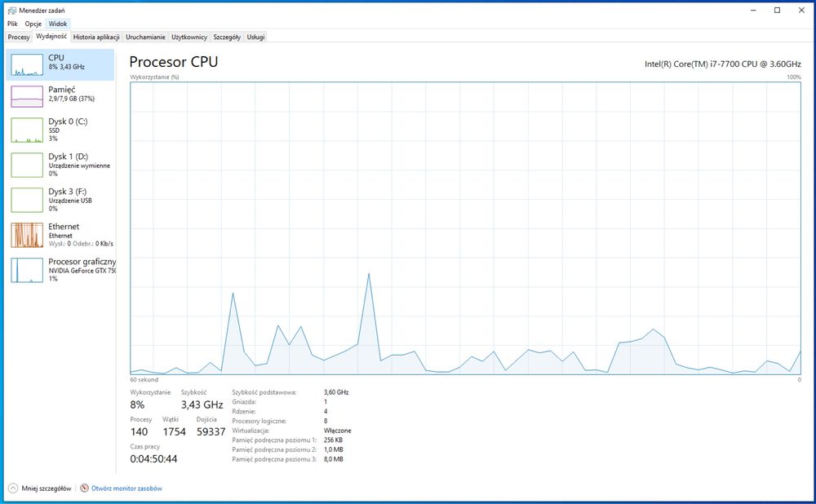Select Dysk 0 (C:) SSD graph icon

tap(27, 130)
